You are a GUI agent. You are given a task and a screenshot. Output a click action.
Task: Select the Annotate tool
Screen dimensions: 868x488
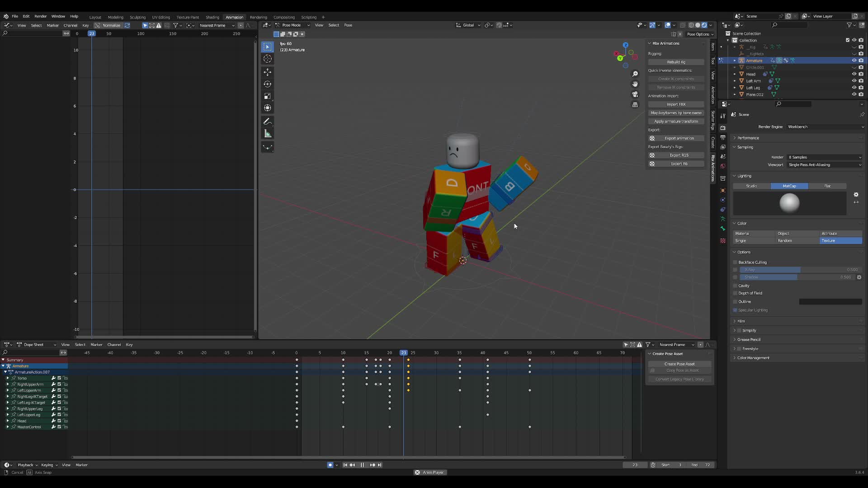point(267,122)
